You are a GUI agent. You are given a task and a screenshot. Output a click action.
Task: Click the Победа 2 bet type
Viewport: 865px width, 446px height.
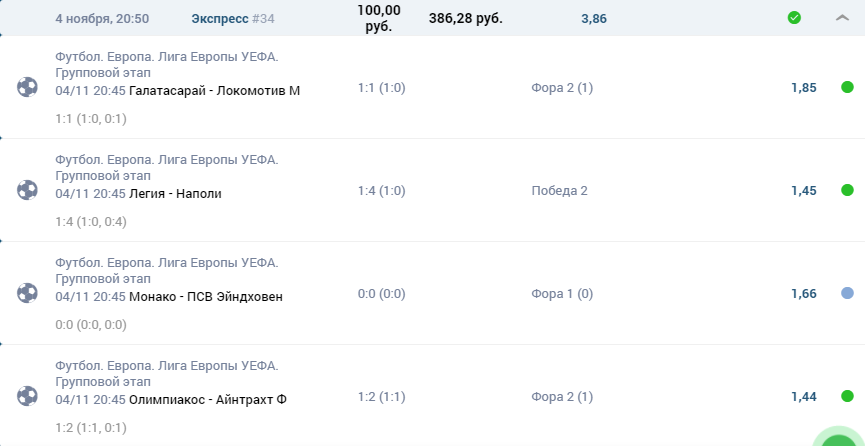click(x=559, y=190)
